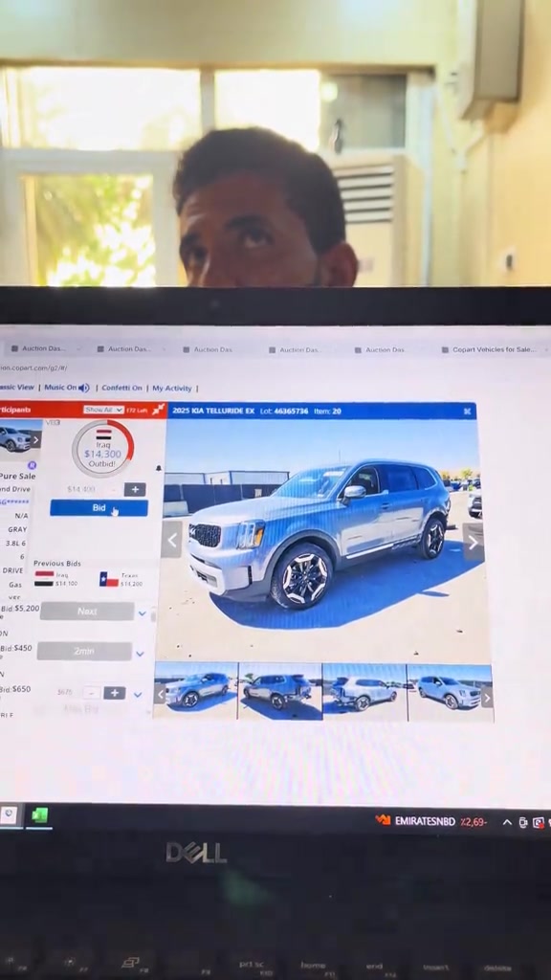Open the green app icon in the taskbar
This screenshot has height=980, width=551.
[40, 815]
